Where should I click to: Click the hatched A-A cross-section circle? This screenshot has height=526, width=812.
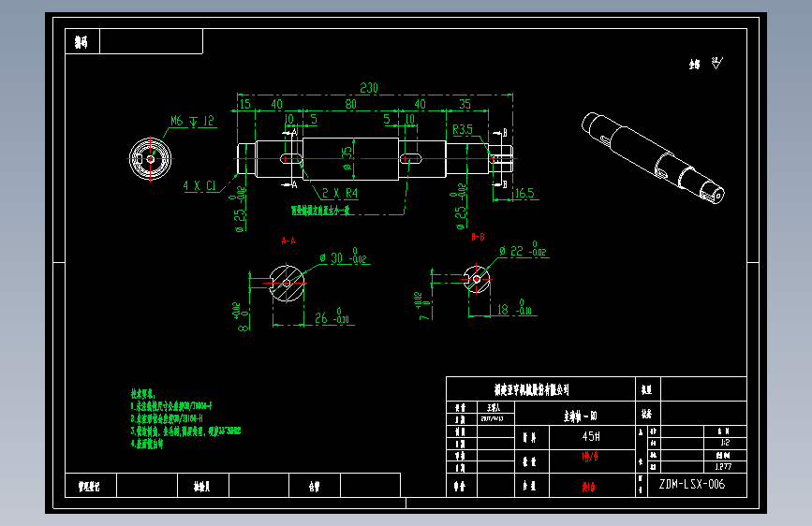[x=287, y=283]
